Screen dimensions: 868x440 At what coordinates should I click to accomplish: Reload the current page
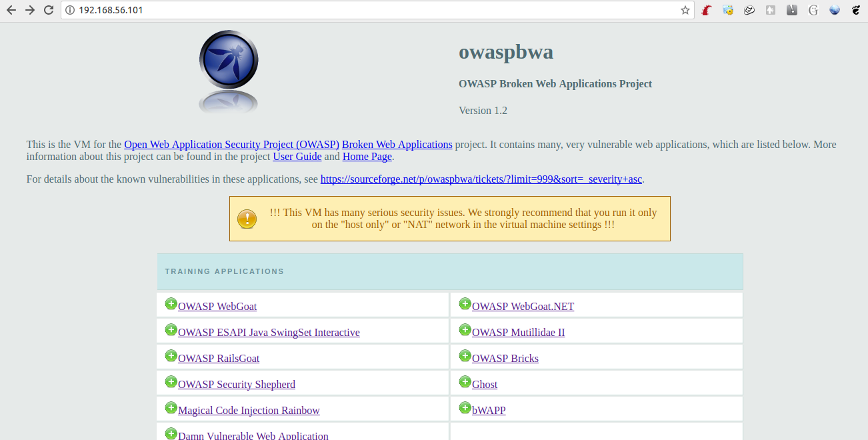coord(49,10)
